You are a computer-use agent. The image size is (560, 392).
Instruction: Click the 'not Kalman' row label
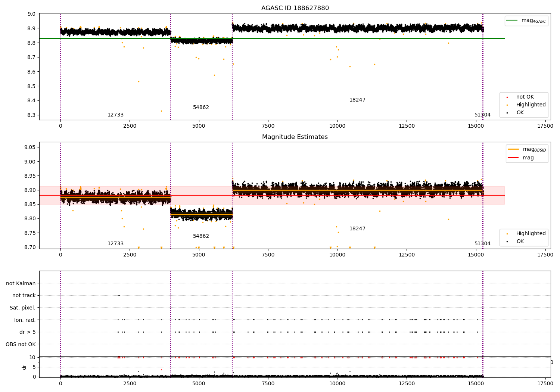click(x=21, y=283)
